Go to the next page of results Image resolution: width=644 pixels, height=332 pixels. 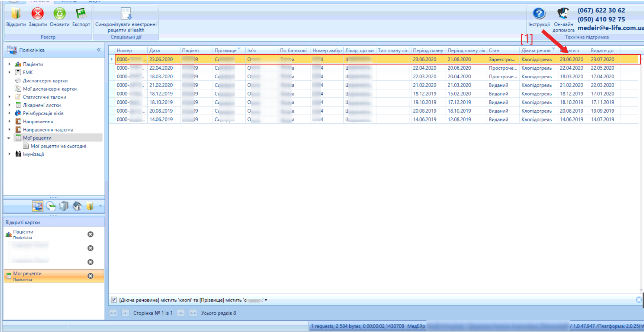coord(181,313)
